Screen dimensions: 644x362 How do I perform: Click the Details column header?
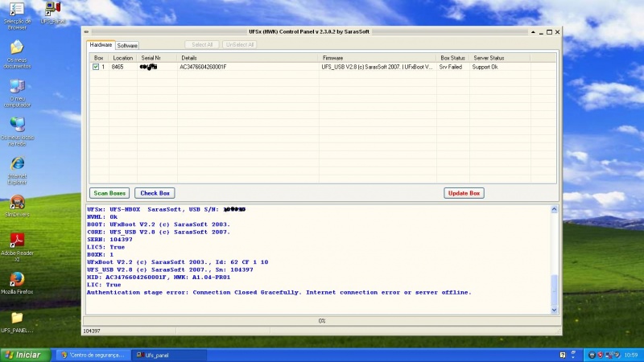(x=248, y=58)
